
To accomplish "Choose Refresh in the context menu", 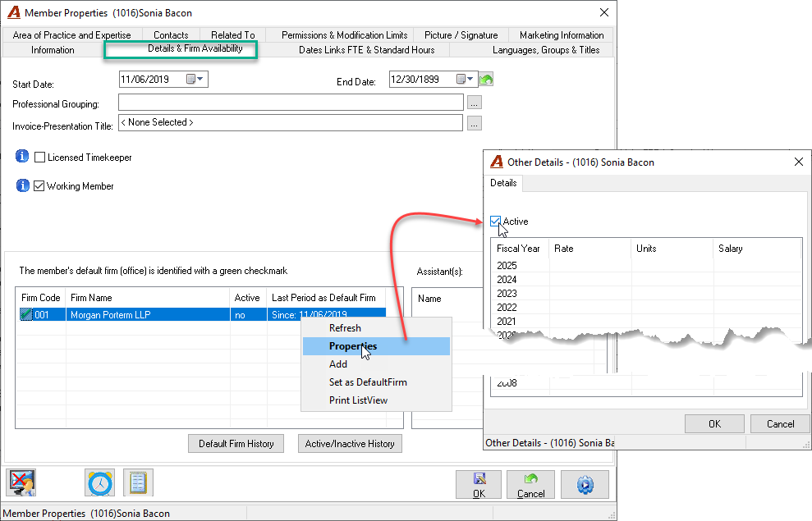I will [376, 328].
